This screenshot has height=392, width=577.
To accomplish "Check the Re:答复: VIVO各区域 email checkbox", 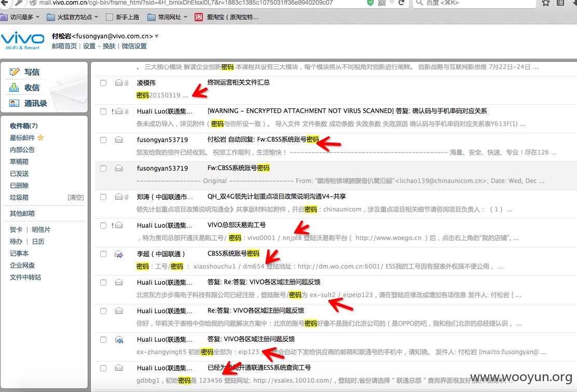I will [x=103, y=311].
